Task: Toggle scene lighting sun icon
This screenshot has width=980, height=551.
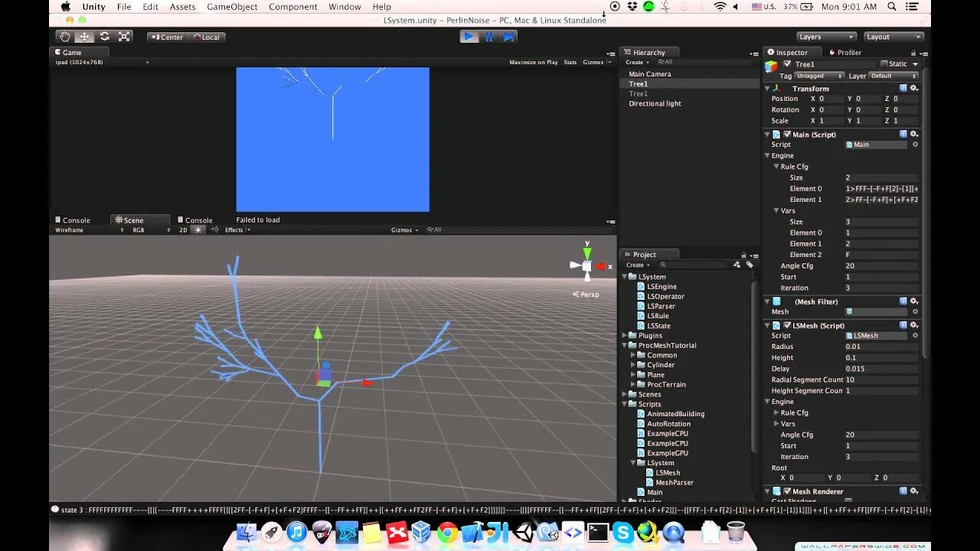Action: [198, 230]
